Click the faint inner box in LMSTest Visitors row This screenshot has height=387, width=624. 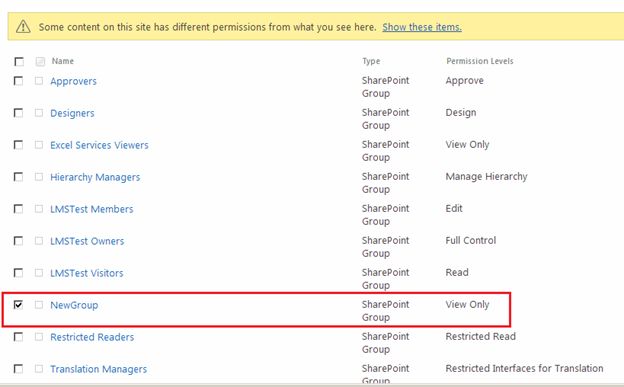coord(39,273)
